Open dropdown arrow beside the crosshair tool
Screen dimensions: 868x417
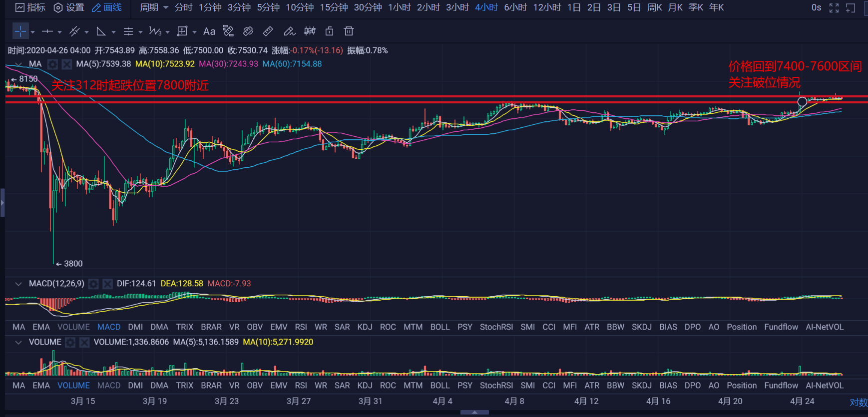(x=33, y=32)
